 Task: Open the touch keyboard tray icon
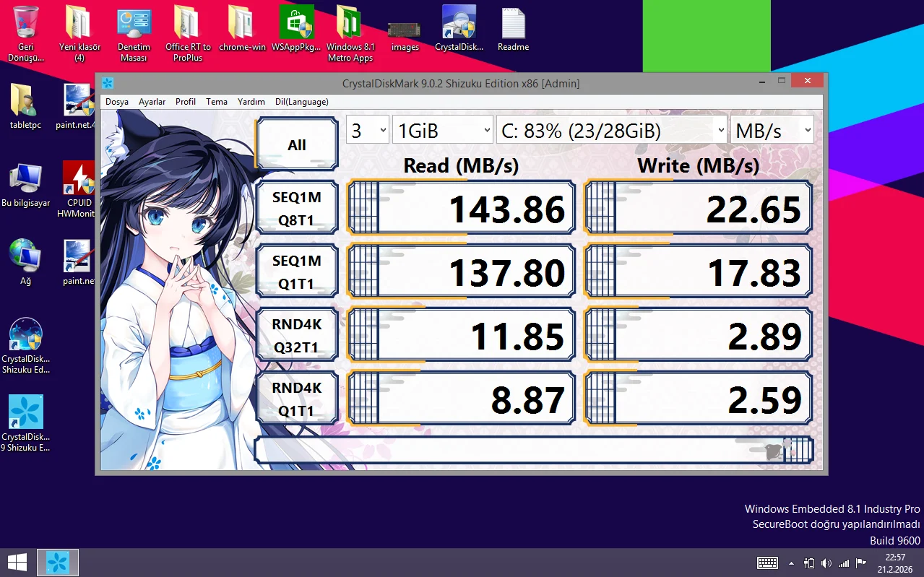point(767,563)
